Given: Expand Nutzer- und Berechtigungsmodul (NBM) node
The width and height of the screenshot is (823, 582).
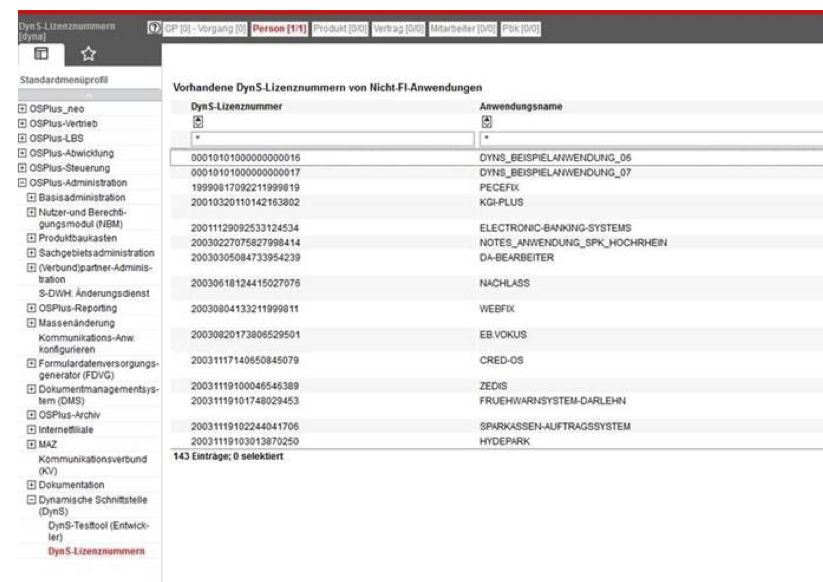Looking at the screenshot, I should 31,212.
